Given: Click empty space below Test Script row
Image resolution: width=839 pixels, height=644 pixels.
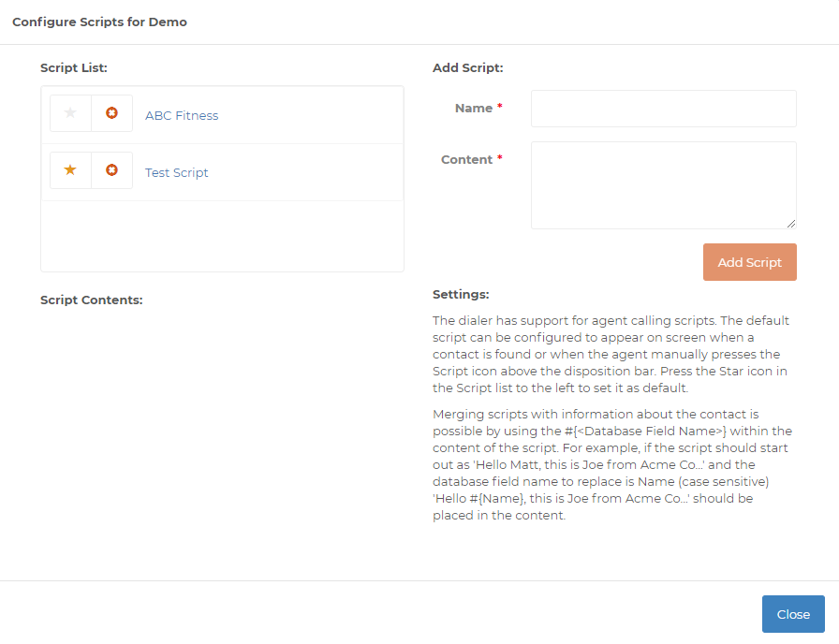Looking at the screenshot, I should (222, 236).
